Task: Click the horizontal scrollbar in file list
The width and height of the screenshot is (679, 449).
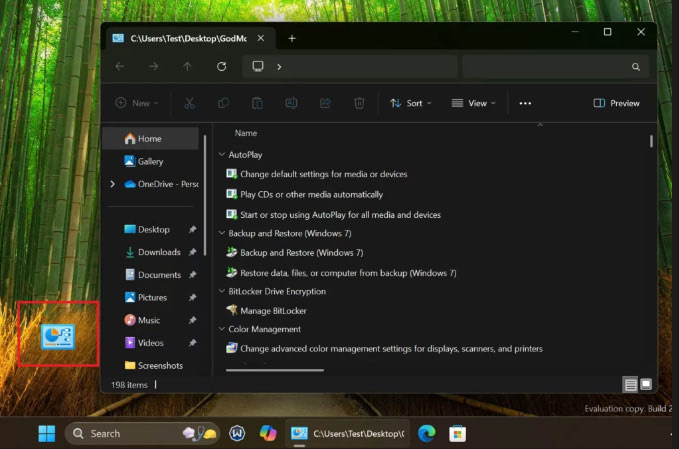Action: pos(275,370)
